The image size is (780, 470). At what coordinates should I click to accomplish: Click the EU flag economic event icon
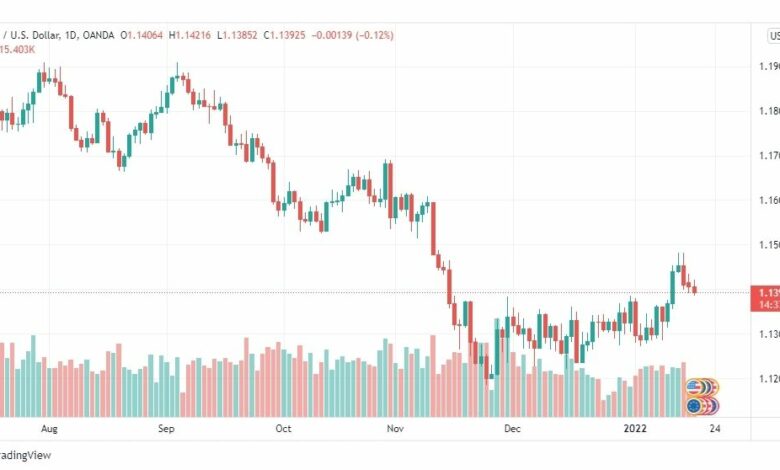tap(693, 406)
